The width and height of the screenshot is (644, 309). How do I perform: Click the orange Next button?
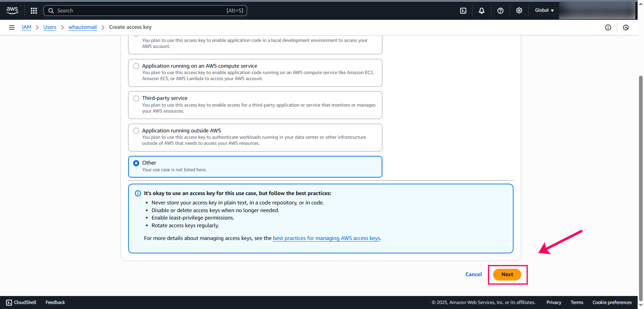coord(507,274)
